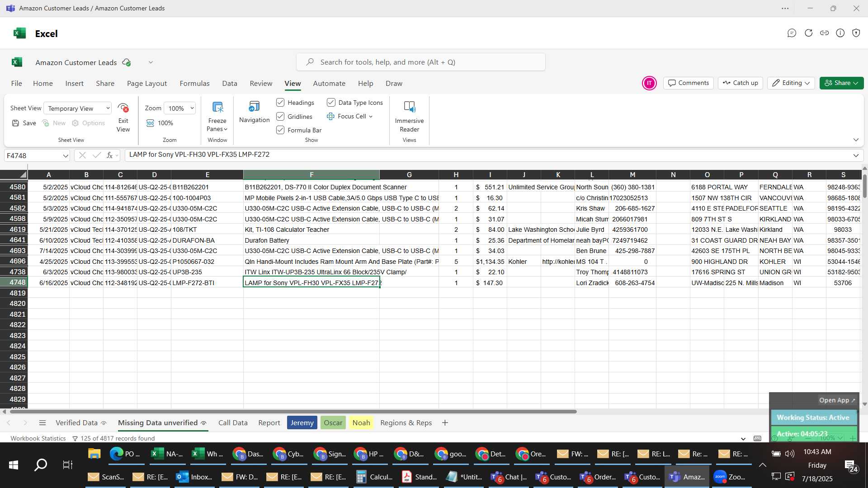Click the copy link icon in header

click(x=824, y=33)
